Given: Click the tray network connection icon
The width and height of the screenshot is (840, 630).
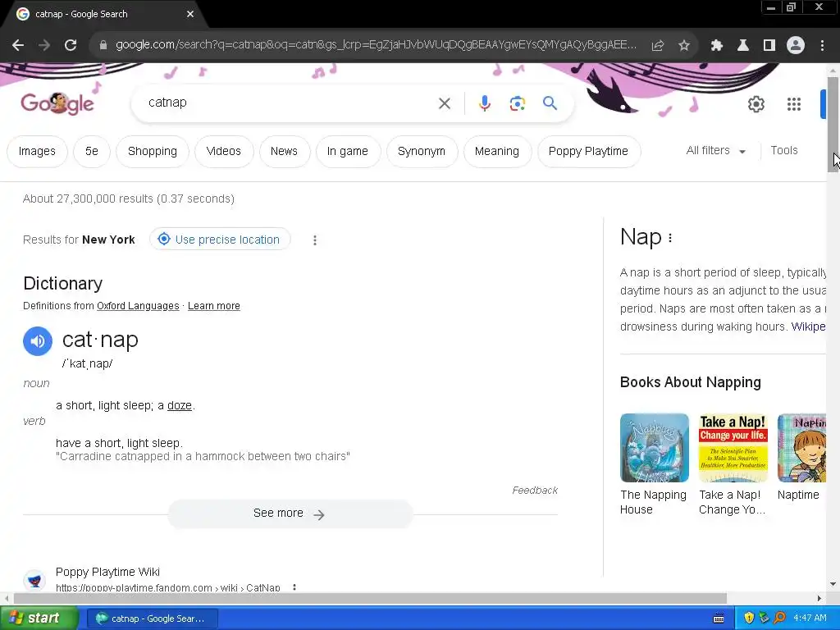Looking at the screenshot, I should point(764,619).
